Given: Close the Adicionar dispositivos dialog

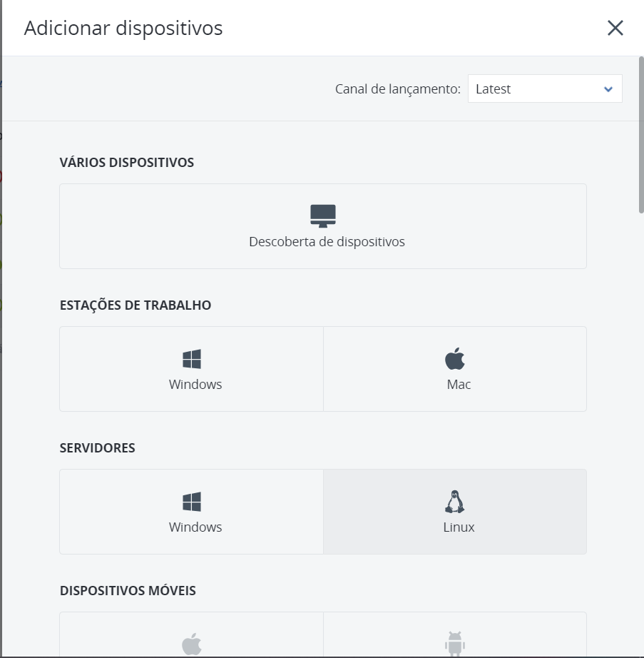Looking at the screenshot, I should coord(615,28).
